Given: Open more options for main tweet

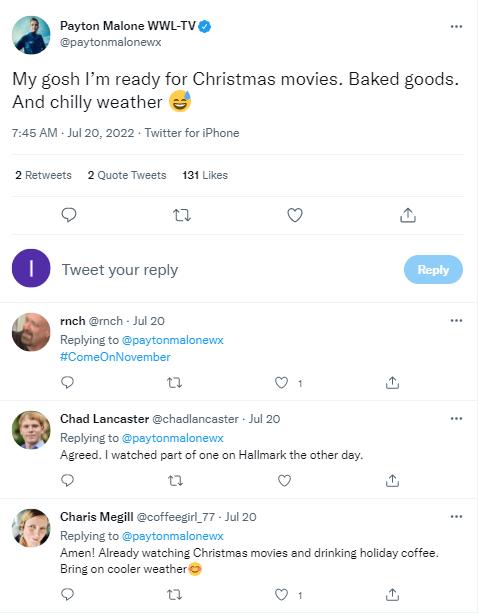Looking at the screenshot, I should point(456,27).
